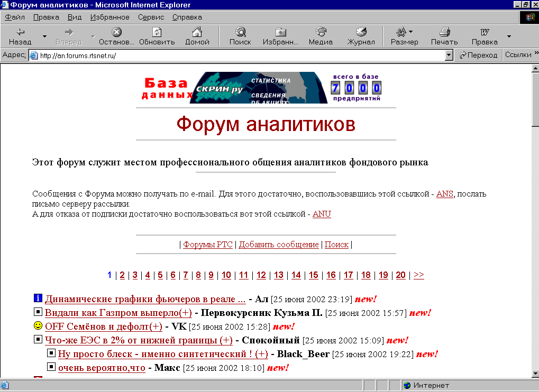539x392 pixels.
Task: Expand the Ссылки links bar chevron
Action: coord(536,53)
